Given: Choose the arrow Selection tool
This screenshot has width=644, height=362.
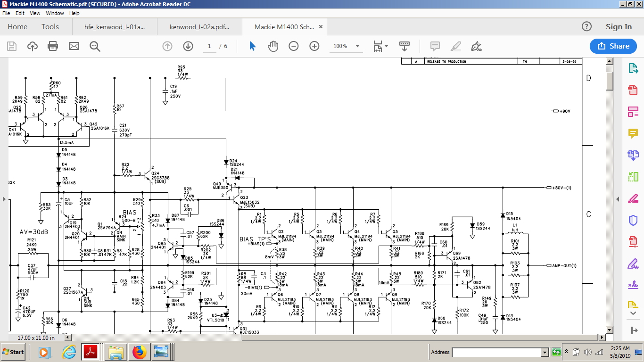Looking at the screenshot, I should (252, 46).
